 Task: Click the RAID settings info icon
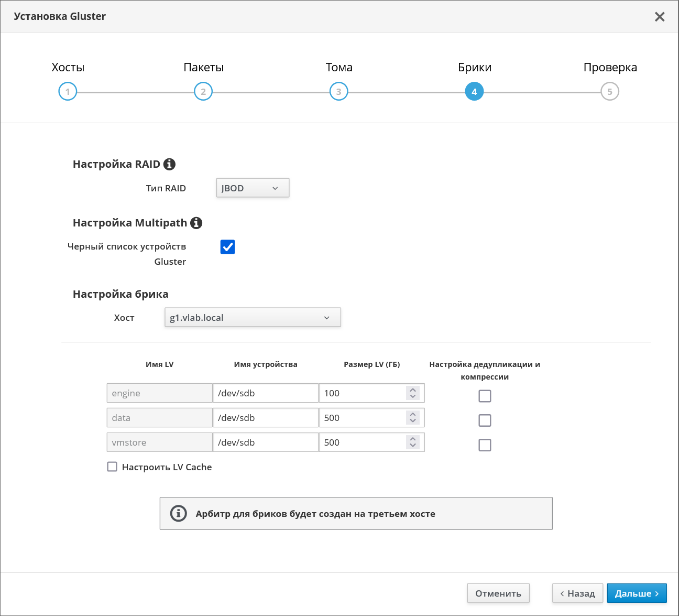[169, 164]
